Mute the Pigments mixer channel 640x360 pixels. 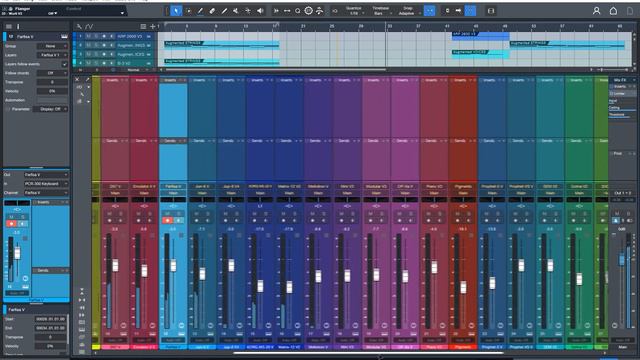458,214
